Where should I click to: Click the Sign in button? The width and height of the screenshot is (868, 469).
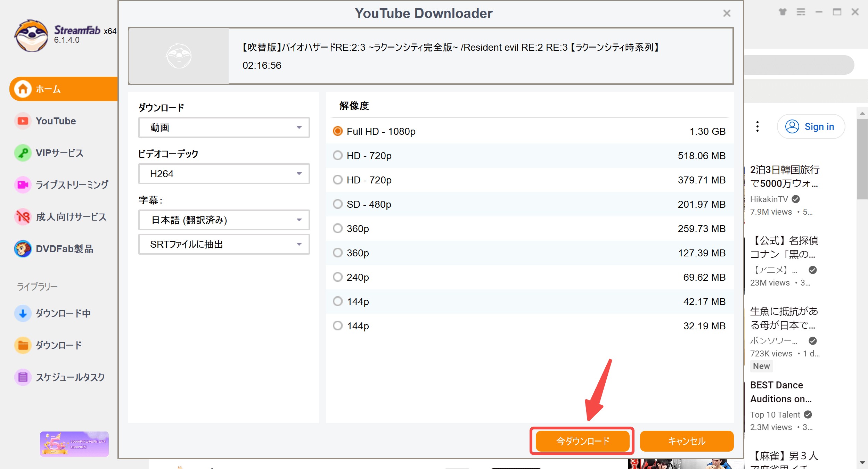[811, 126]
